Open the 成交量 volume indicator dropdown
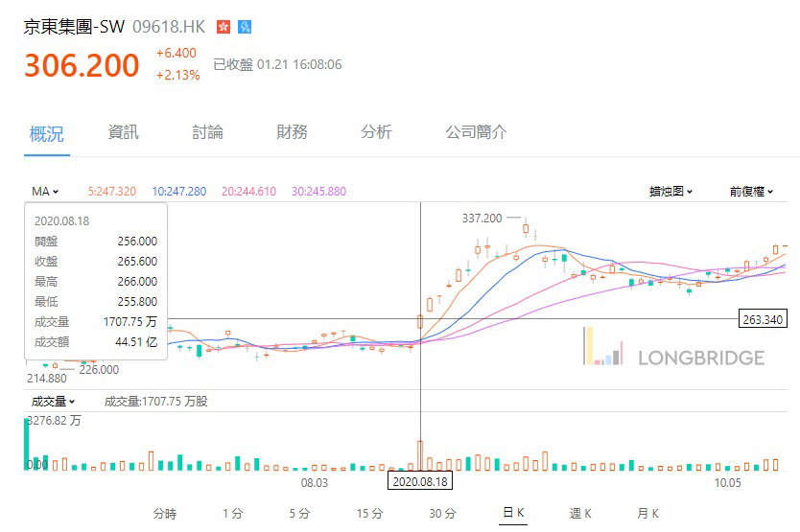The width and height of the screenshot is (800, 532). [x=54, y=402]
